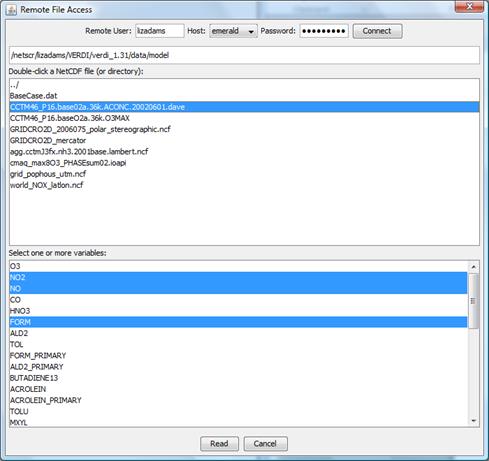Close the Remote File Access window
The image size is (489, 461).
coord(469,6)
